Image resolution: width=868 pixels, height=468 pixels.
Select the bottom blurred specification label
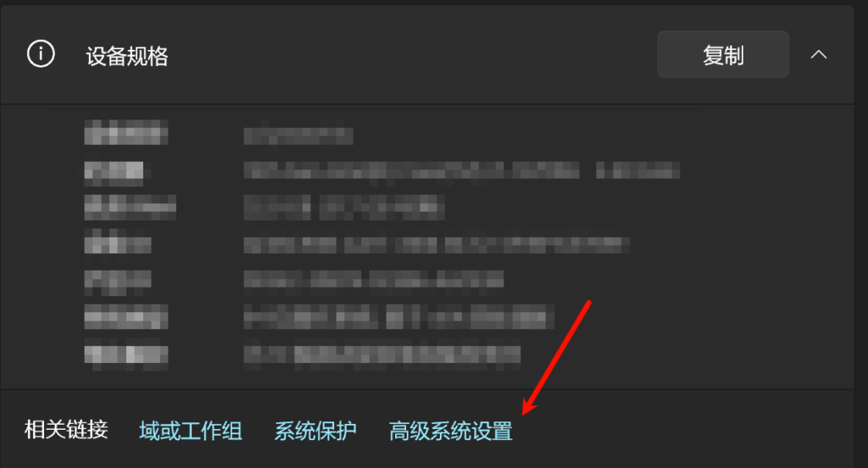126,354
